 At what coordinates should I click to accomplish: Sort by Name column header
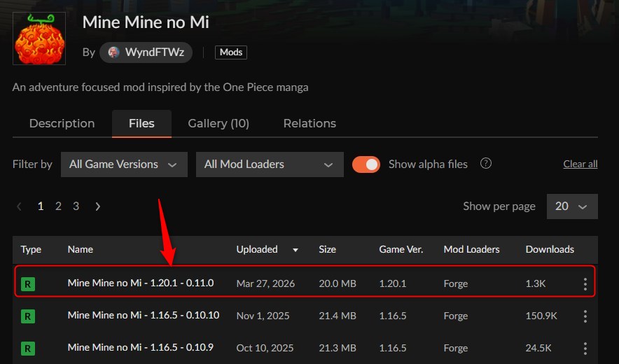pos(80,249)
